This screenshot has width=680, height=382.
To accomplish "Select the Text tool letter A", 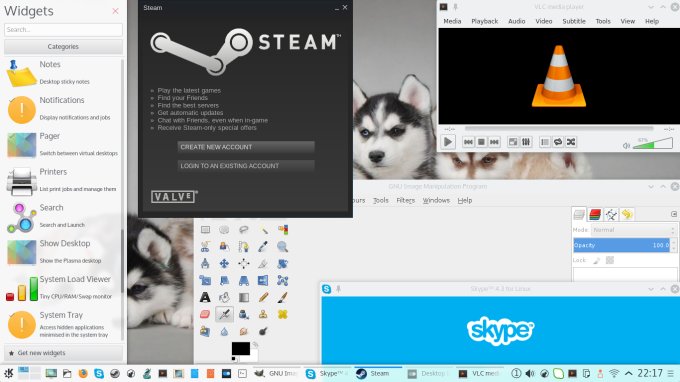I will [x=205, y=297].
